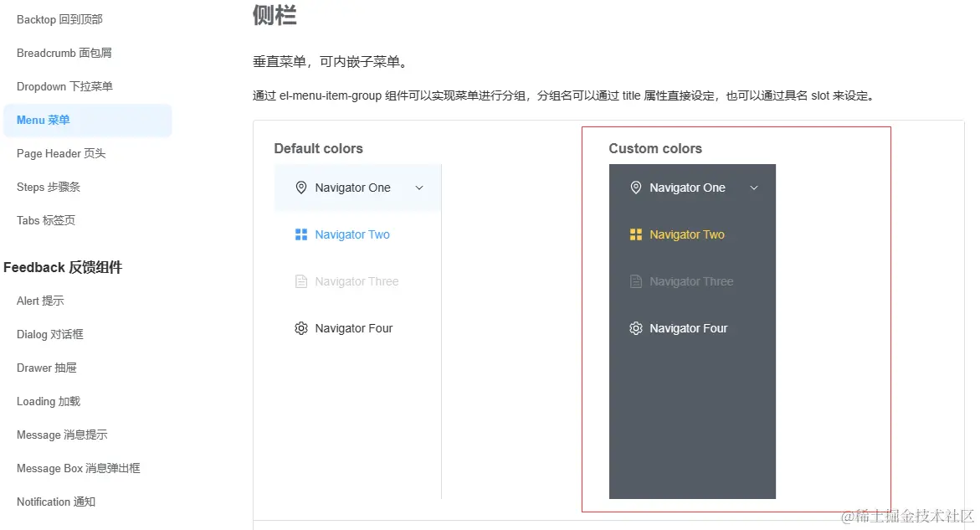The image size is (980, 530).
Task: Open Message Box 消息弹出框 docs page
Action: pos(78,468)
